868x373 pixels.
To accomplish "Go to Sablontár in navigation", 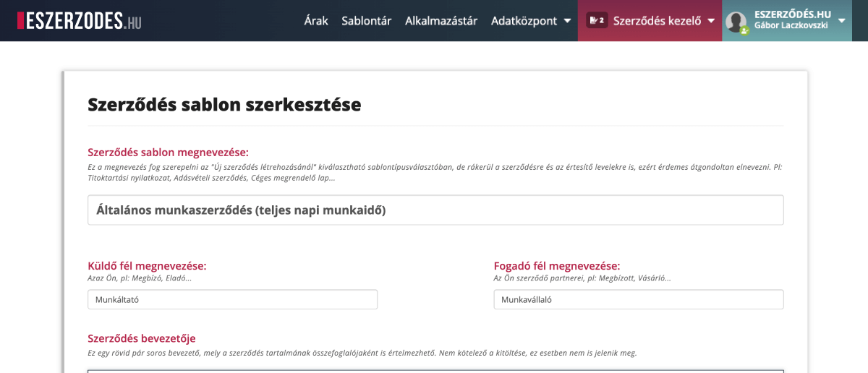I will click(366, 21).
